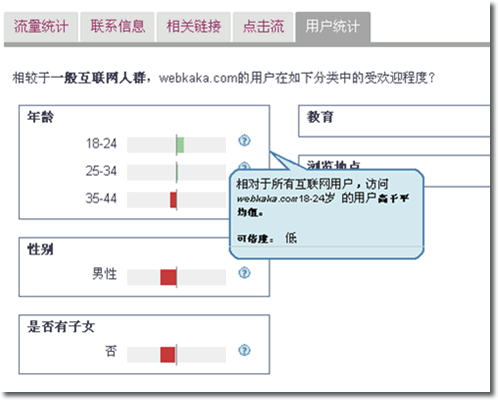Click the 浏览地点 section heading

[333, 165]
